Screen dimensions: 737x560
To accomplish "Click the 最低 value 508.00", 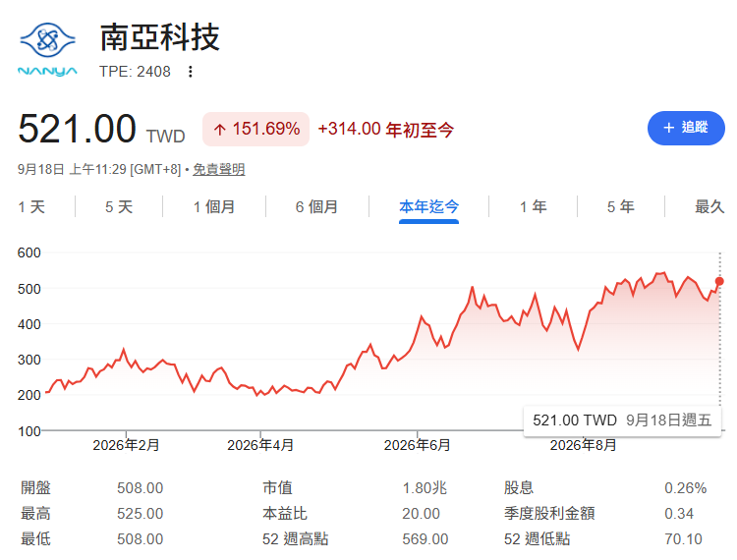I will click(141, 538).
